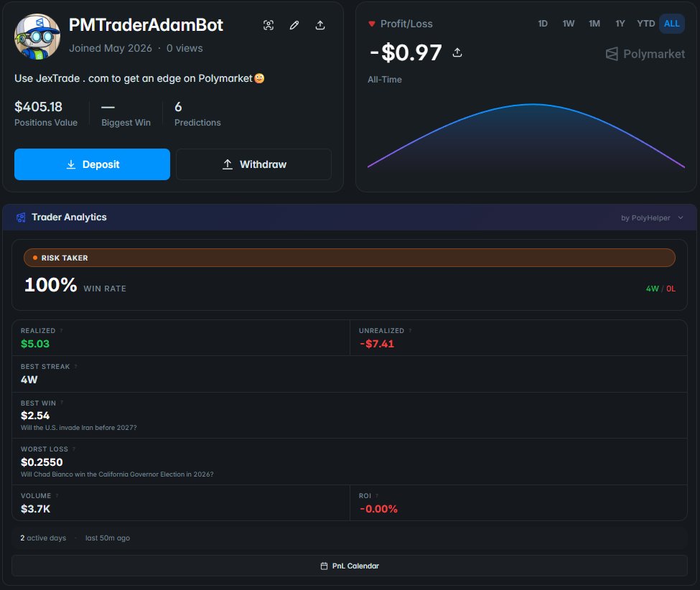
Task: Click the ROI help icon
Action: (x=377, y=496)
